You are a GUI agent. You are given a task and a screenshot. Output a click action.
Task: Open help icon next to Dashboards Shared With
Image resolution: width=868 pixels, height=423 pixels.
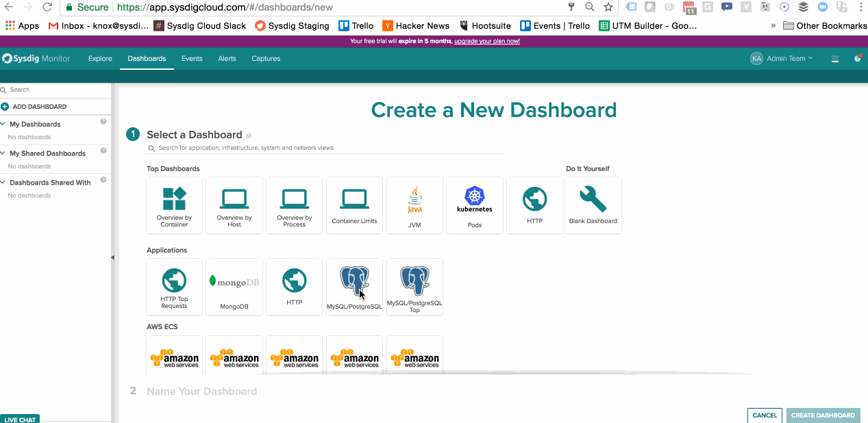click(103, 180)
